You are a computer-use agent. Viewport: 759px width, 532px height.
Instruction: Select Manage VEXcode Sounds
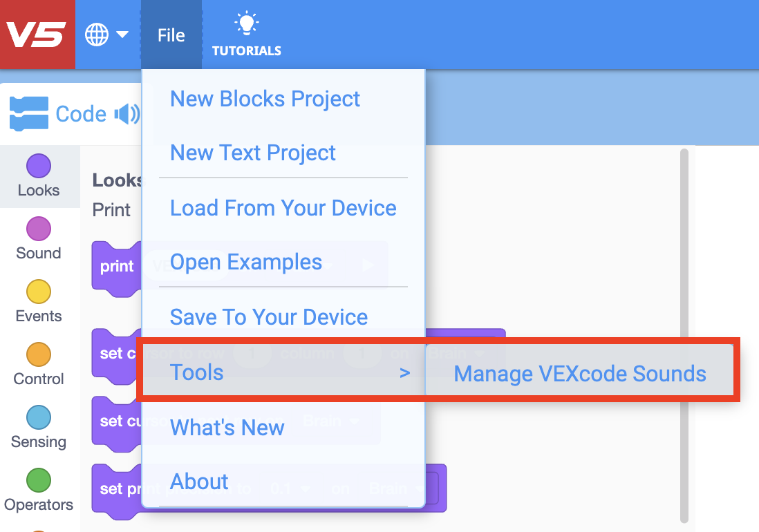coord(581,373)
